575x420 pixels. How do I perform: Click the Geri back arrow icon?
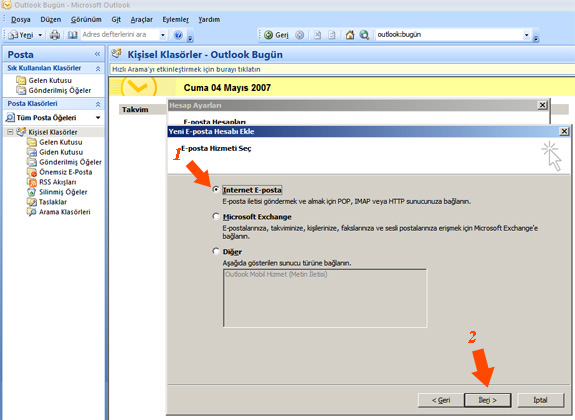pyautogui.click(x=268, y=35)
